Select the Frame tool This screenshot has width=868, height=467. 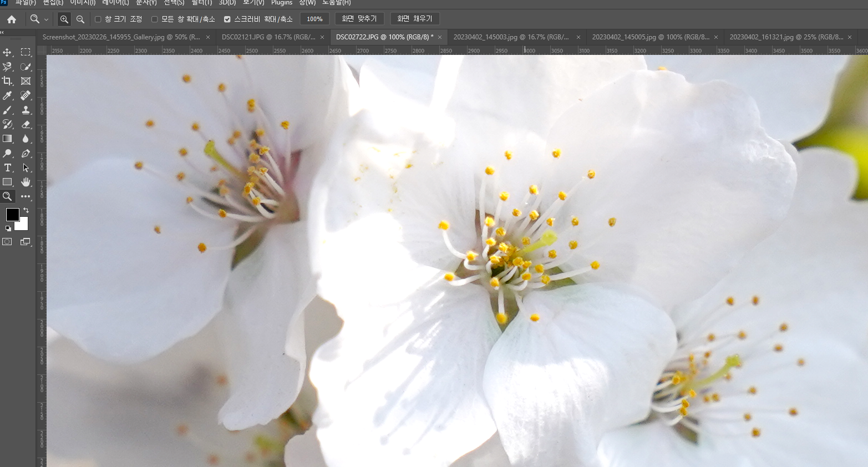point(26,81)
